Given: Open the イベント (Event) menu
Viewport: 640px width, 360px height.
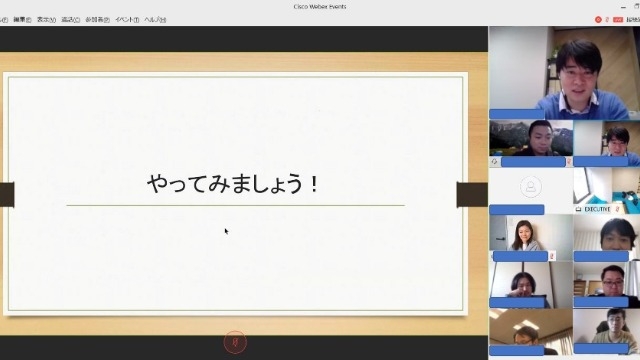Looking at the screenshot, I should click(127, 20).
